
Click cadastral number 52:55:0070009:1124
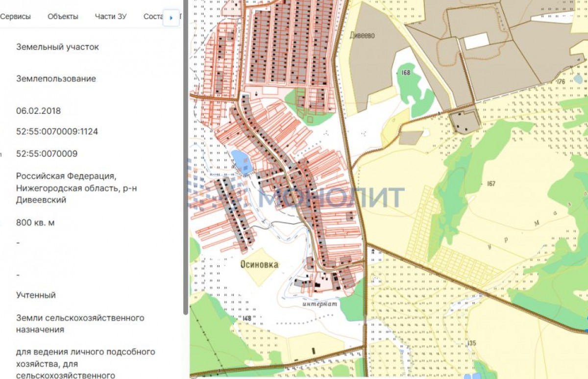(x=57, y=132)
